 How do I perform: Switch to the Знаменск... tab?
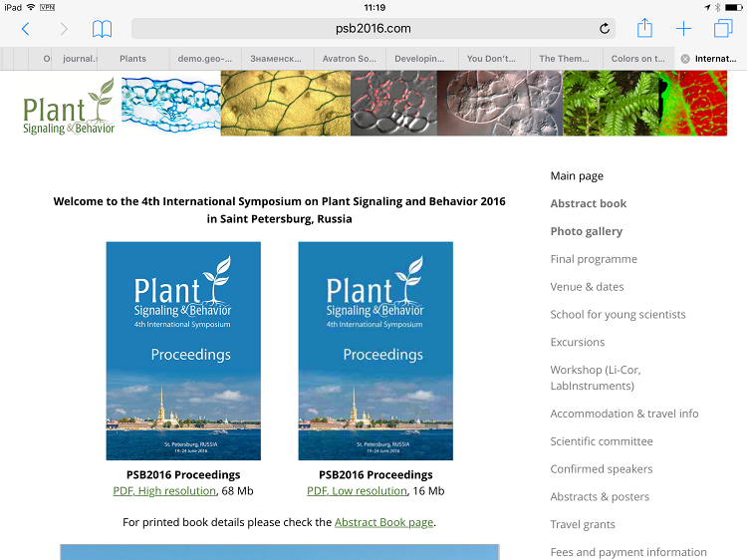[276, 59]
